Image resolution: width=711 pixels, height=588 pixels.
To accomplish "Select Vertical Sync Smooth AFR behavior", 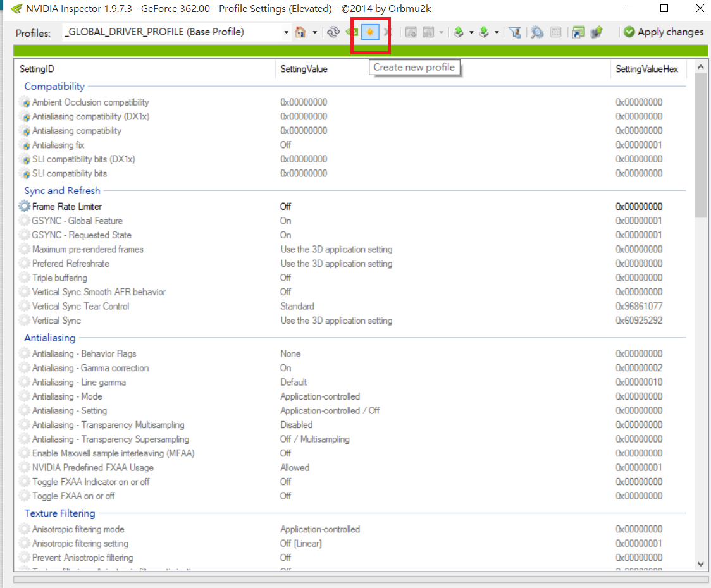I will [x=99, y=292].
